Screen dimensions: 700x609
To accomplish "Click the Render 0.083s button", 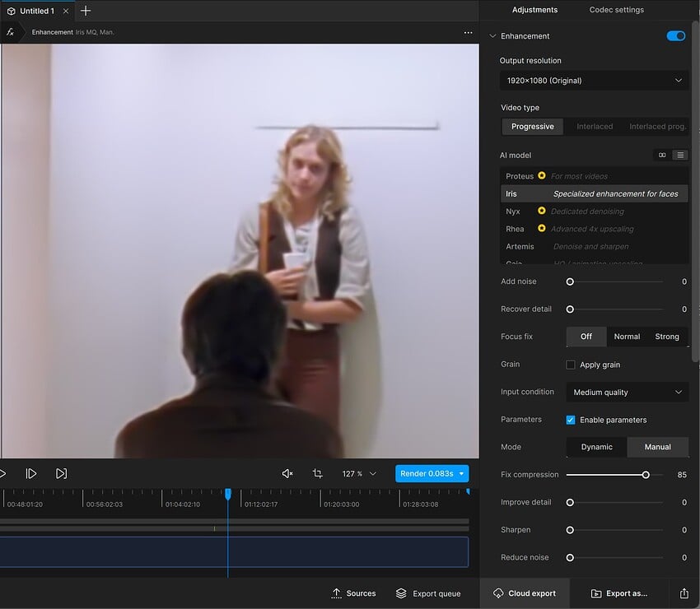I will click(427, 473).
